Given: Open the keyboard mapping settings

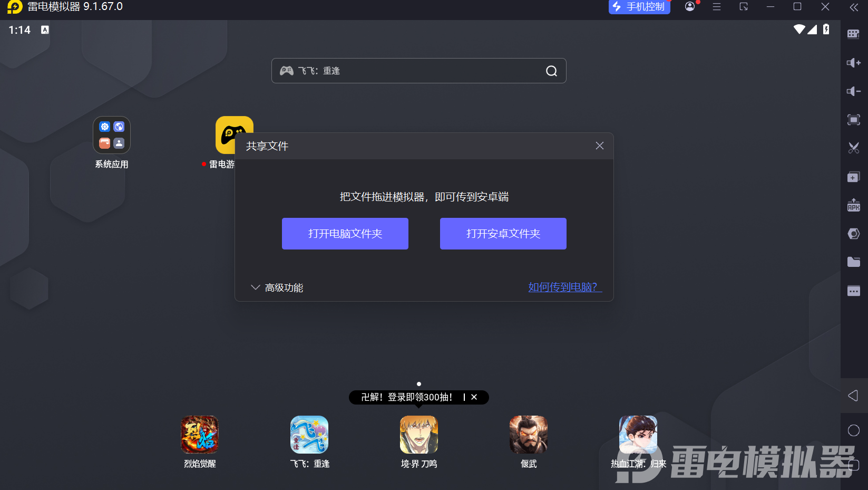Looking at the screenshot, I should click(x=854, y=34).
